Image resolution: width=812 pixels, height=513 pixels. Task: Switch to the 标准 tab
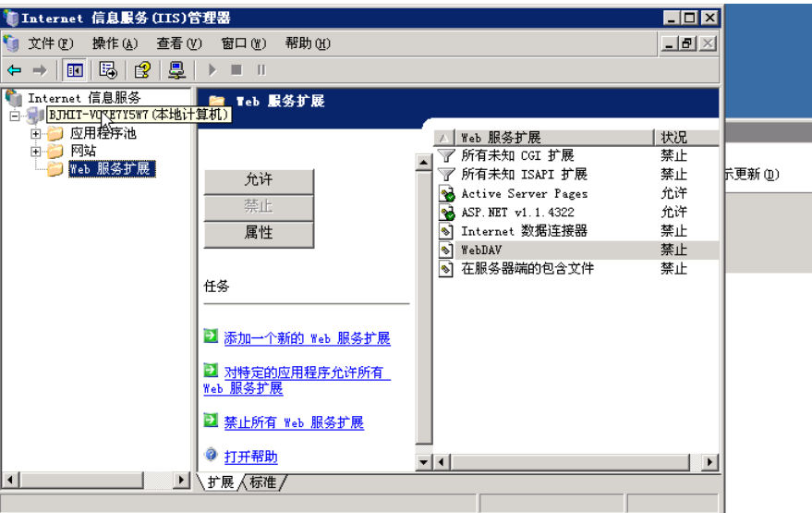(x=263, y=482)
